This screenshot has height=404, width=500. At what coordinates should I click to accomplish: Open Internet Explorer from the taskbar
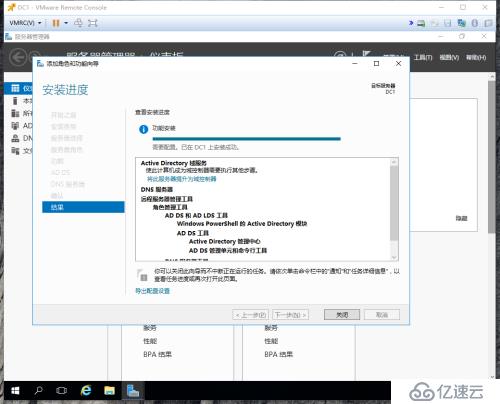[86, 391]
